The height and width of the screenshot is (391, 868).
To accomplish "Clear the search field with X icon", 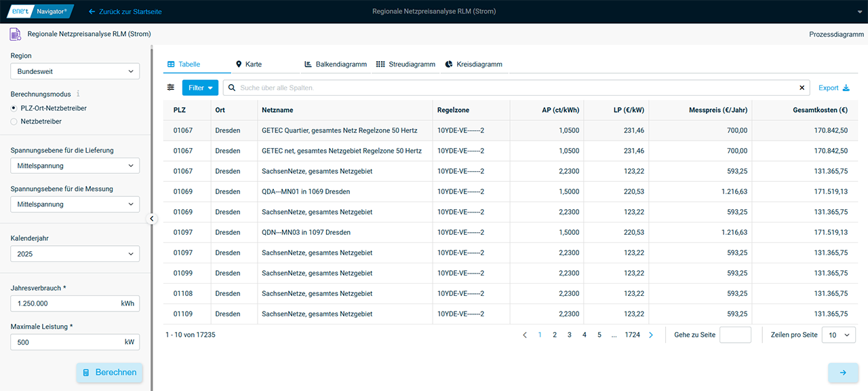I will click(802, 88).
